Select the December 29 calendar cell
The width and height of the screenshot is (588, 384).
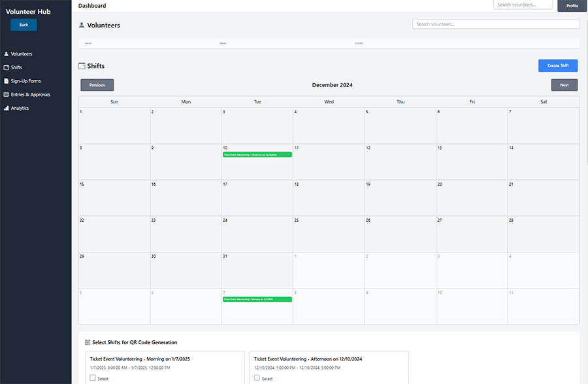click(114, 270)
